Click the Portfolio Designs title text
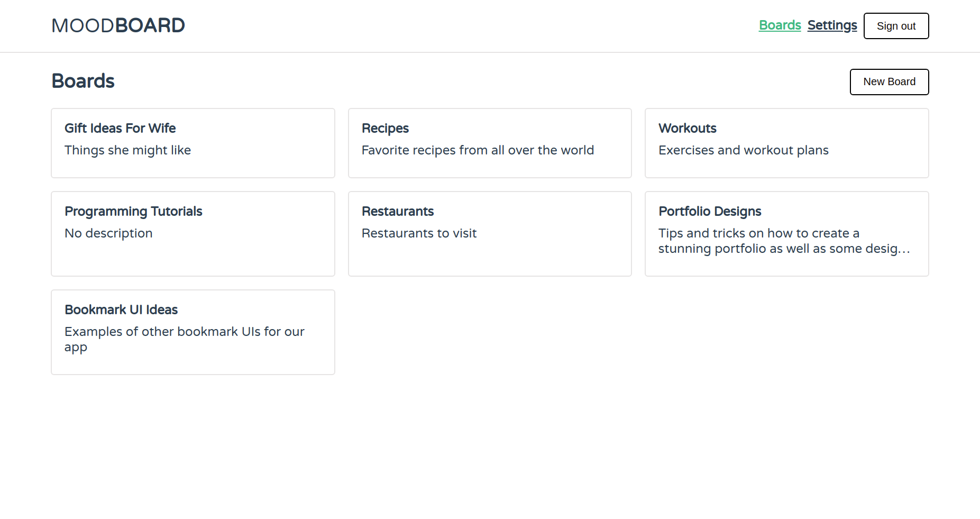This screenshot has height=519, width=980. 710,212
